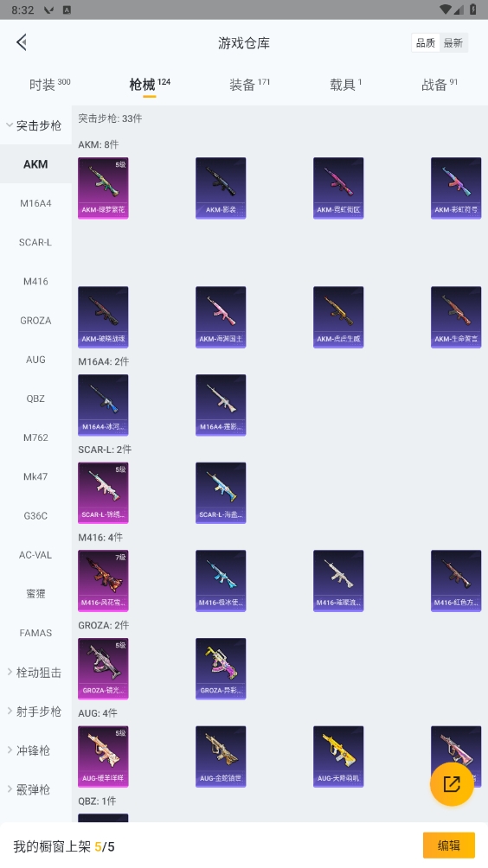Select the yellow AUG-天降萌叽 skin
Screen dimensions: 488x868
point(338,756)
